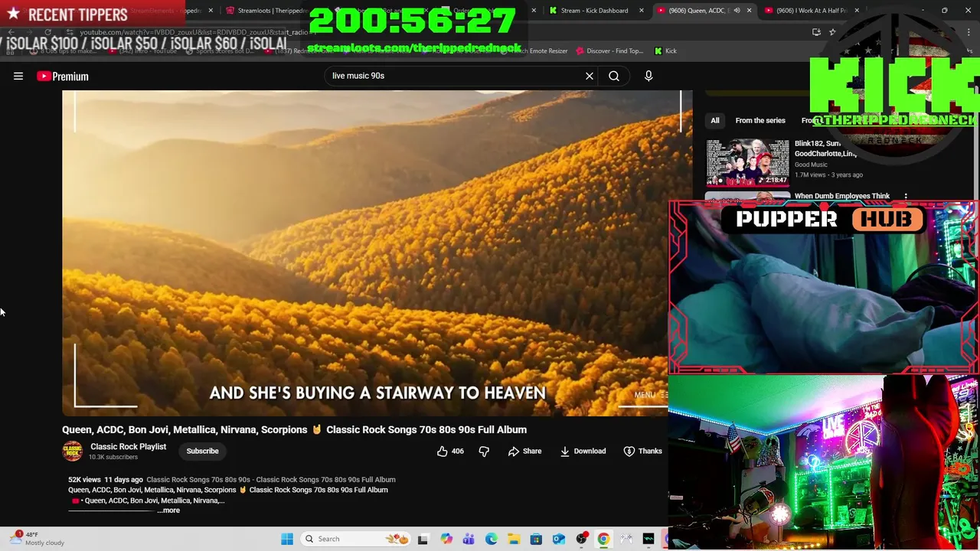Open Microsoft Store from the taskbar
This screenshot has width=980, height=551.
coord(536,539)
